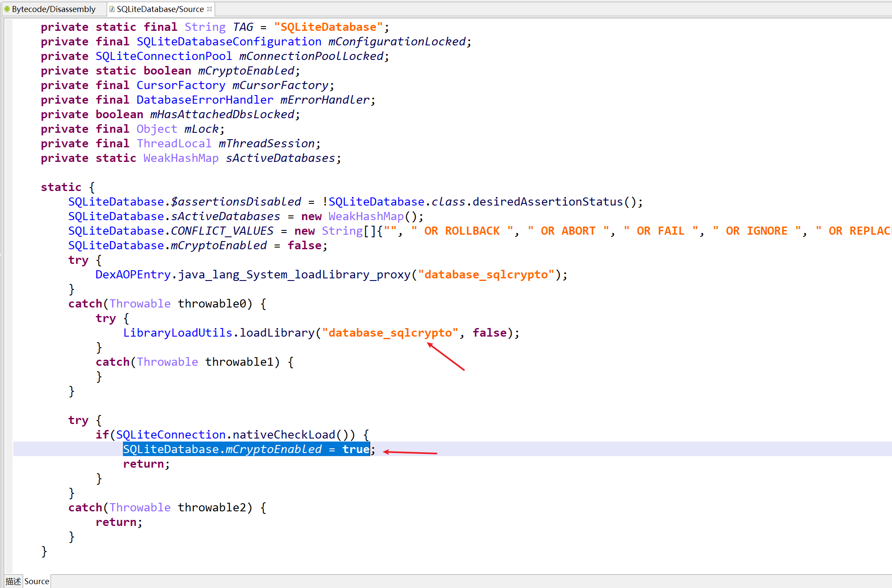Switch to the Bytecode/Disassembly tab
The height and width of the screenshot is (588, 892).
point(53,9)
